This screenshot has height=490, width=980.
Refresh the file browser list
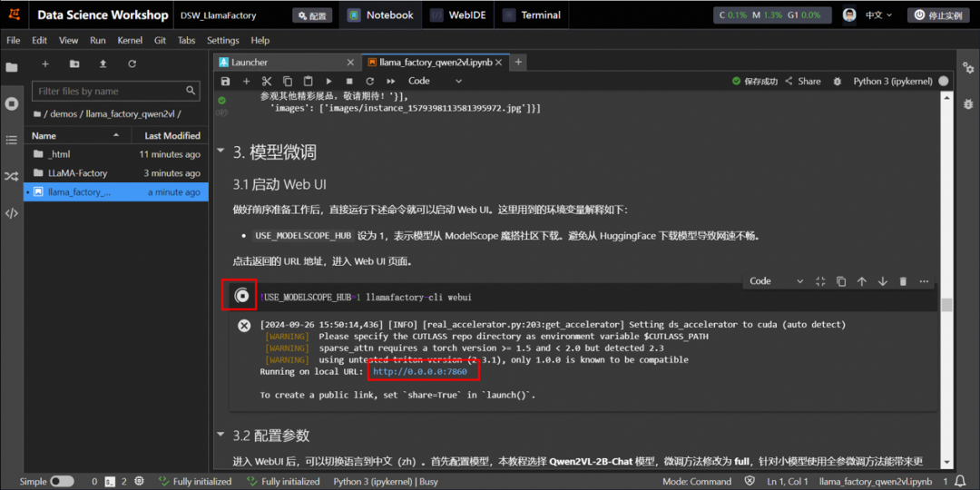tap(132, 64)
